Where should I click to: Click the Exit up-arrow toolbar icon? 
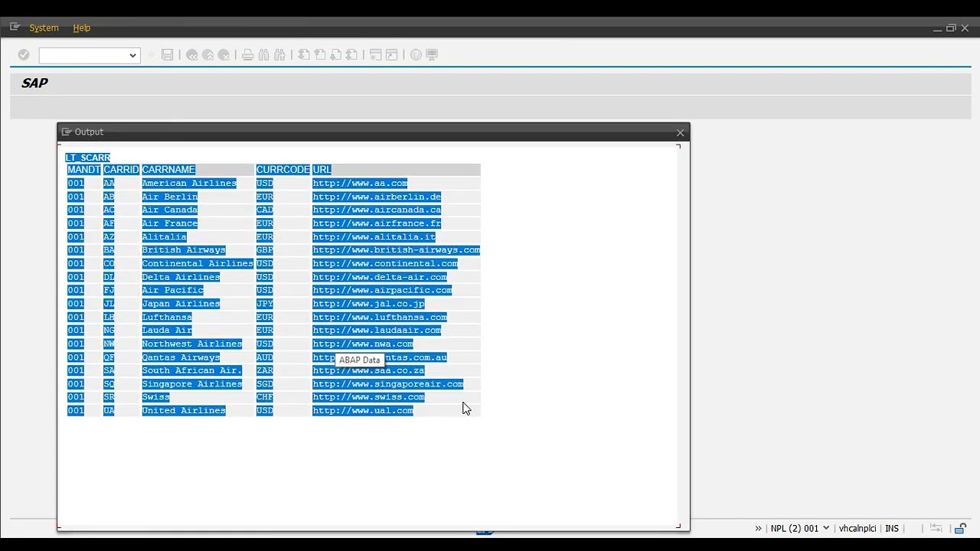207,55
